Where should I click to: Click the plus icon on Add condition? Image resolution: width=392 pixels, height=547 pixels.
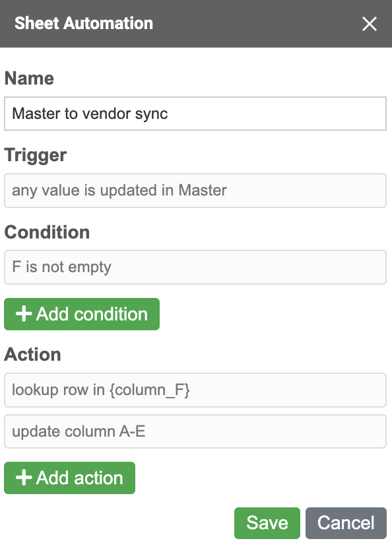24,313
